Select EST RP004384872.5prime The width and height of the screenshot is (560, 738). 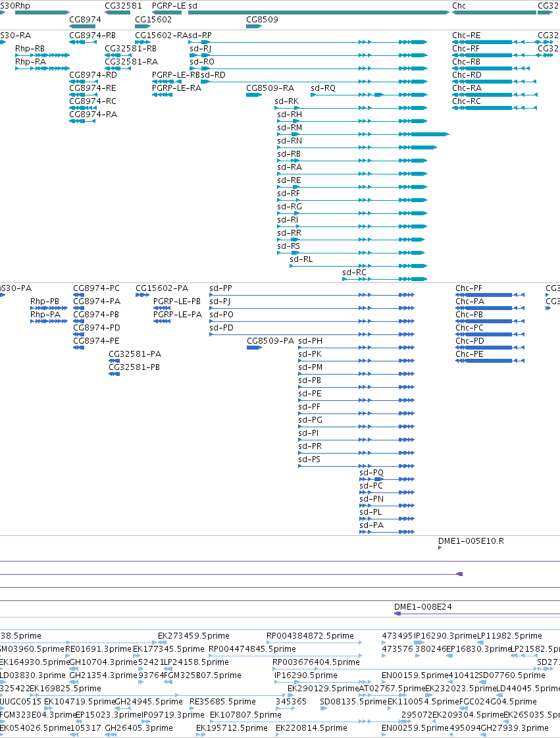click(310, 636)
